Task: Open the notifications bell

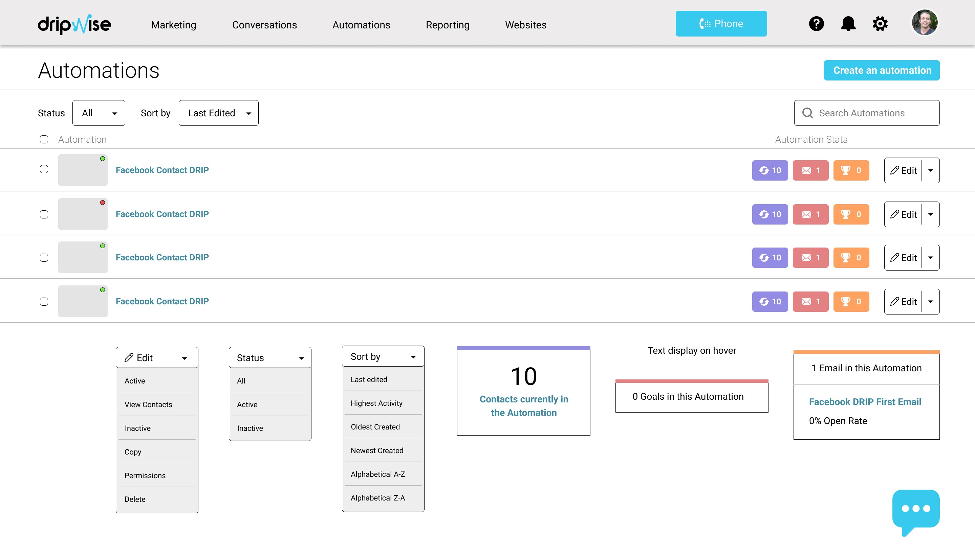Action: pos(848,24)
